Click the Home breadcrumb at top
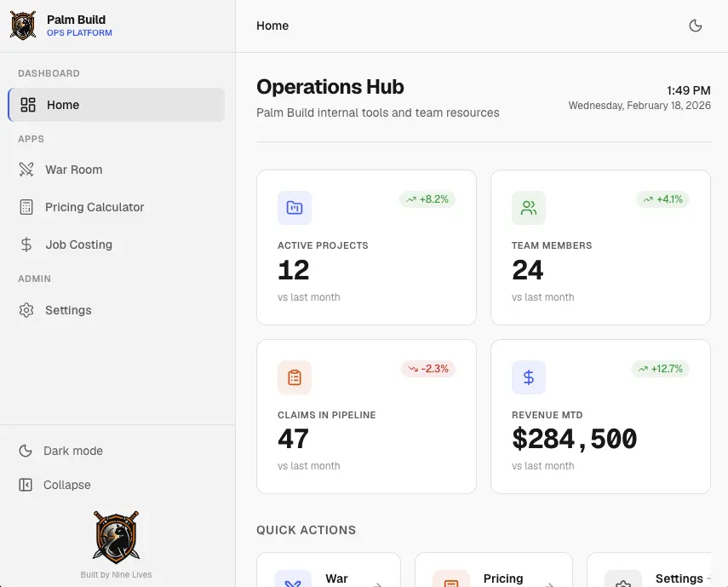Viewport: 728px width, 587px height. [x=272, y=26]
